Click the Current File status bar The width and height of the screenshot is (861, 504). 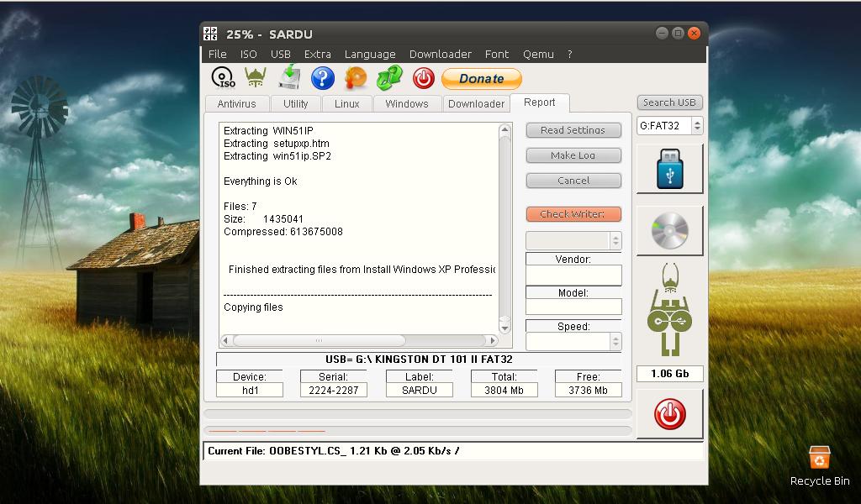(x=453, y=451)
